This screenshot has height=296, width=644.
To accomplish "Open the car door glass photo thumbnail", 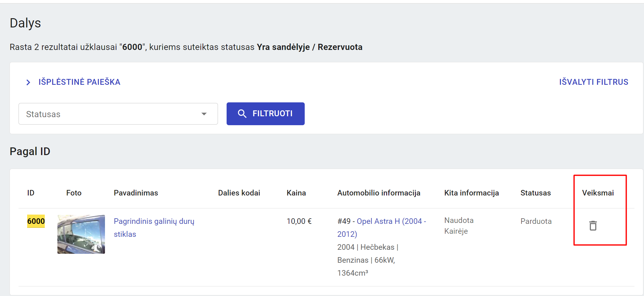I will (81, 234).
